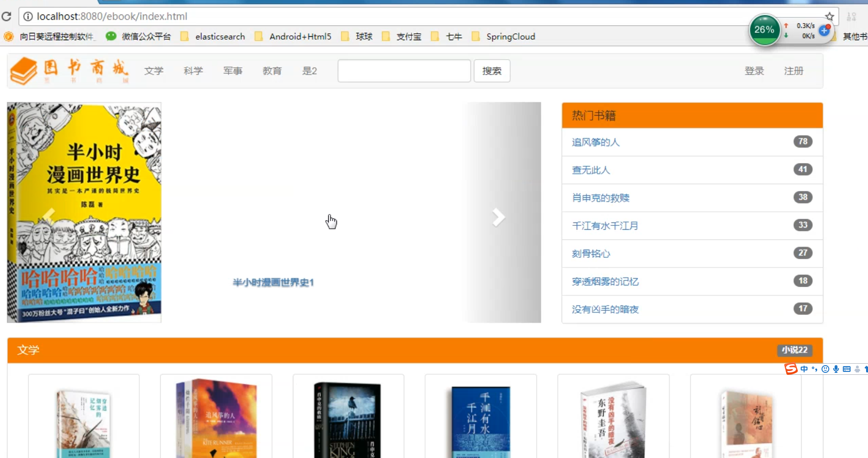Click the 登录 login link

click(754, 71)
